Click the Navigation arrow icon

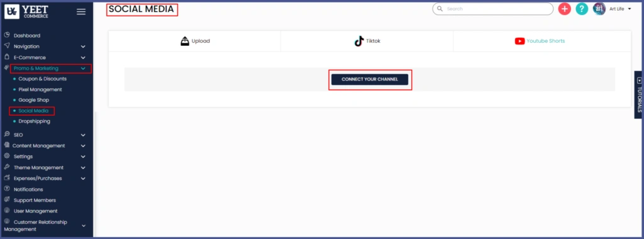click(6, 46)
